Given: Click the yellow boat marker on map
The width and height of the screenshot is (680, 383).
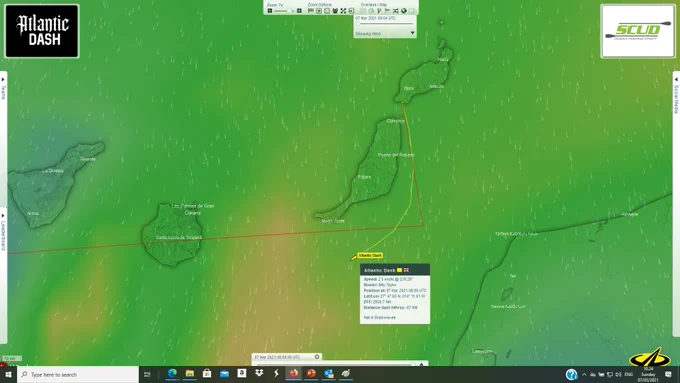Looking at the screenshot, I should click(353, 258).
